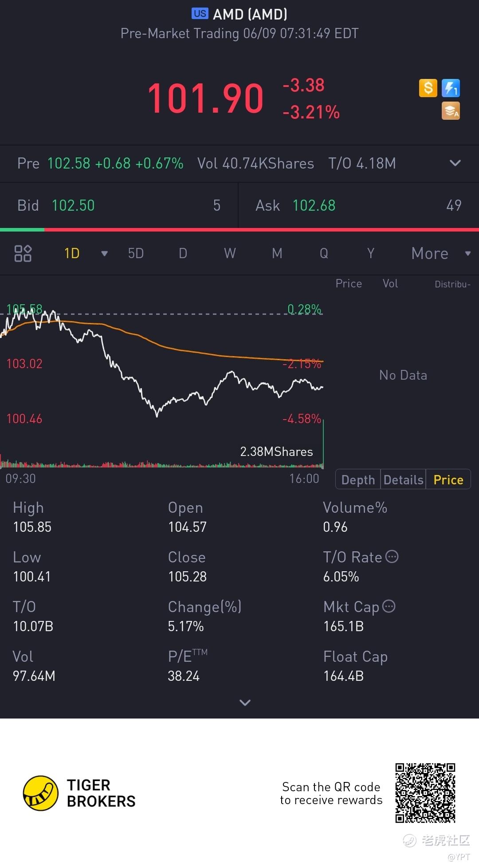Tap the No Data placeholder
479x868 pixels.
pos(403,375)
